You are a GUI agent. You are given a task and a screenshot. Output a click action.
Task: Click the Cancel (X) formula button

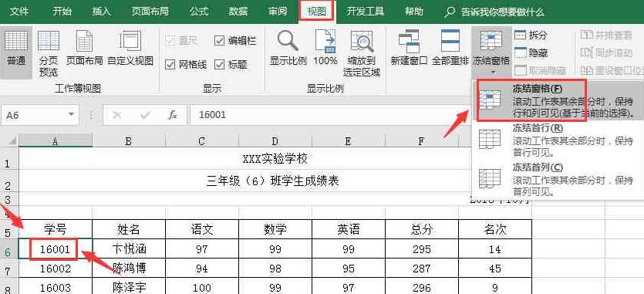pos(117,115)
